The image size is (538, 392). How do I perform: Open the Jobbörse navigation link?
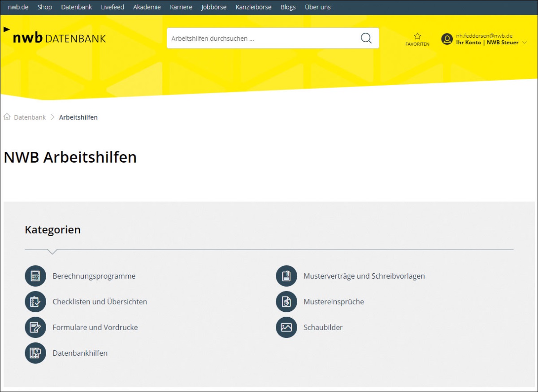214,7
